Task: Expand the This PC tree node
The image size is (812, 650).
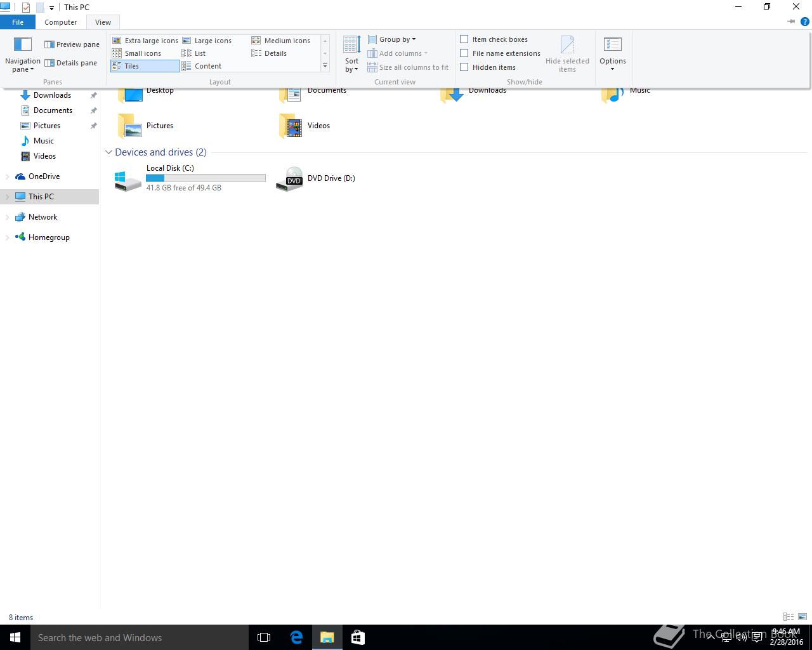Action: pos(7,197)
